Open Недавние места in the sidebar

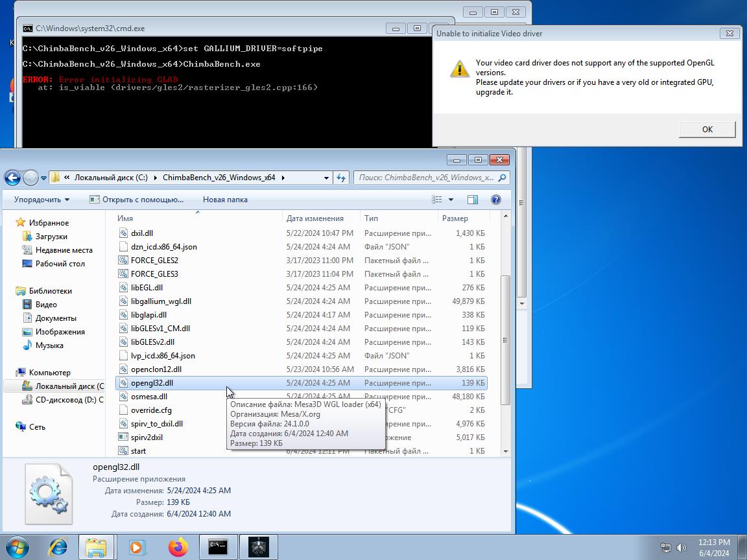(64, 250)
